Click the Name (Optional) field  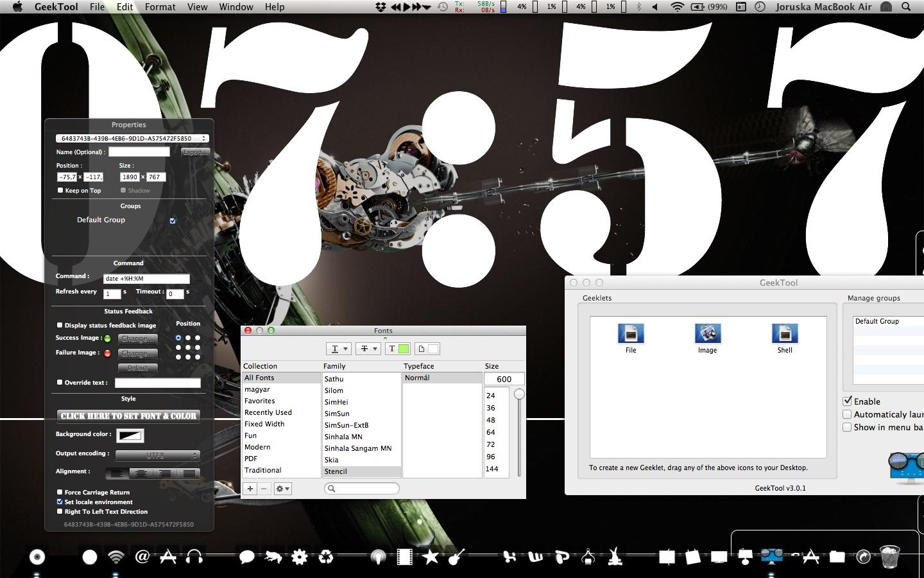click(x=139, y=152)
